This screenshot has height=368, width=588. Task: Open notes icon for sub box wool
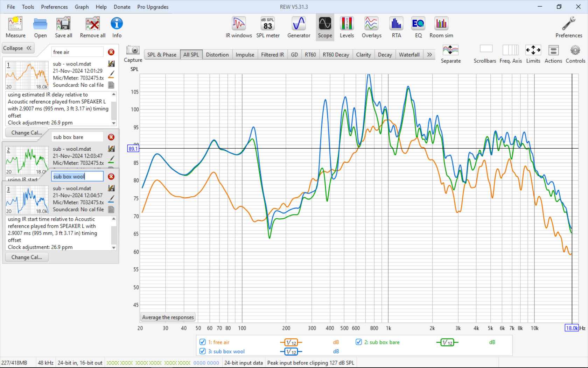point(111,209)
